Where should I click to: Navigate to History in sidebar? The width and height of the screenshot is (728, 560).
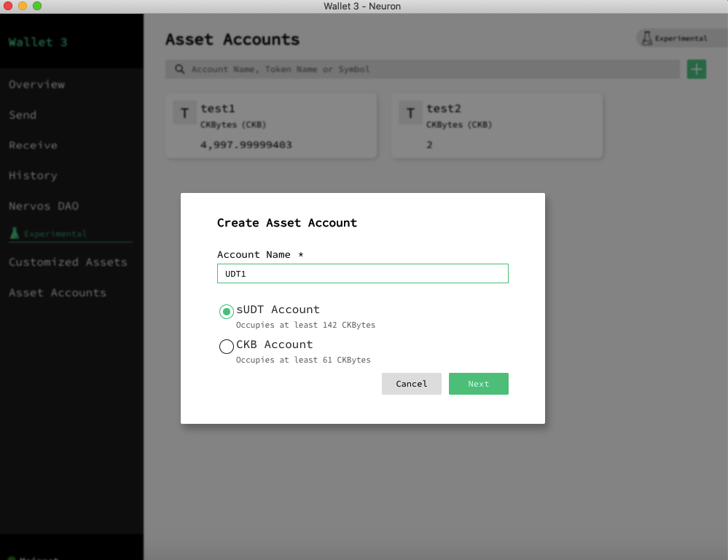(33, 176)
